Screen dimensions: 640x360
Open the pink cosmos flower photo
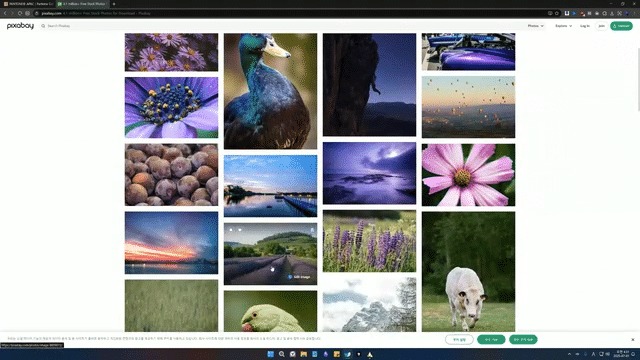468,175
